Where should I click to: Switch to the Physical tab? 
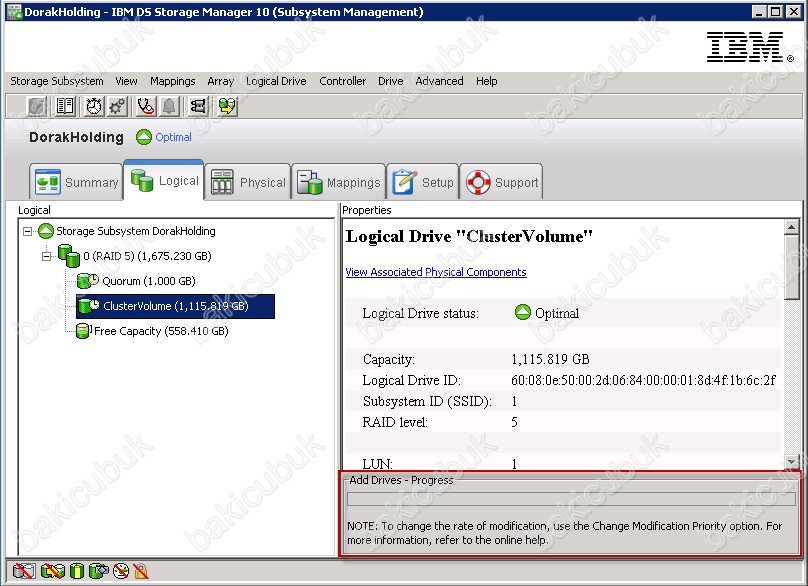(248, 182)
